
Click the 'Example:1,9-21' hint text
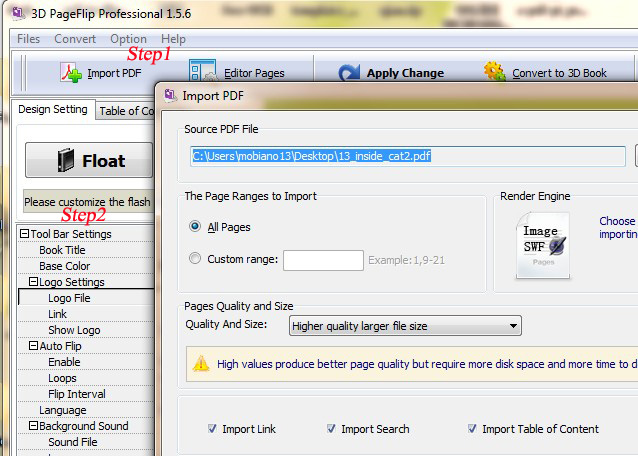pyautogui.click(x=406, y=260)
